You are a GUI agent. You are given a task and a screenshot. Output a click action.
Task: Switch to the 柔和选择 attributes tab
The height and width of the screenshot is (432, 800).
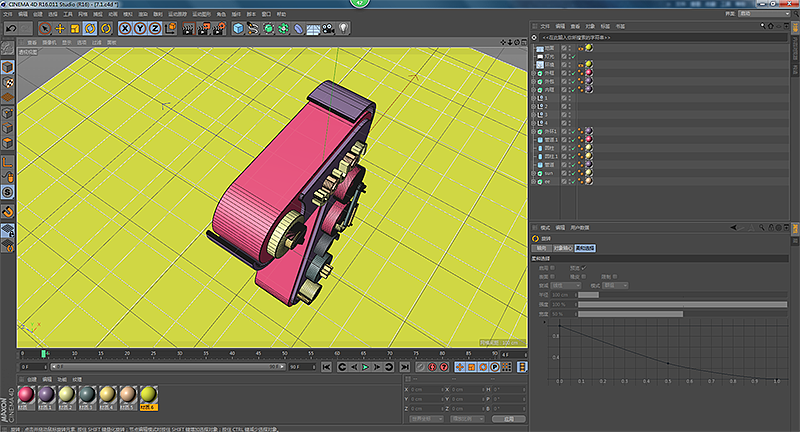[585, 248]
